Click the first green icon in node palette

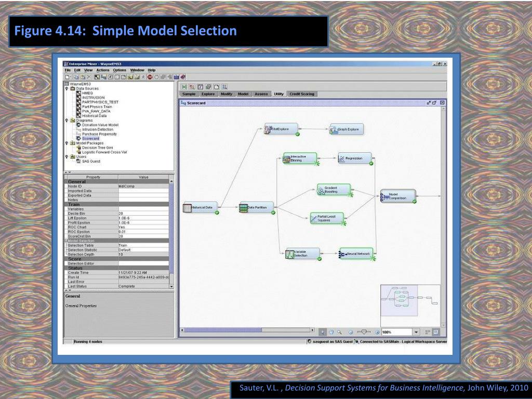pos(184,87)
